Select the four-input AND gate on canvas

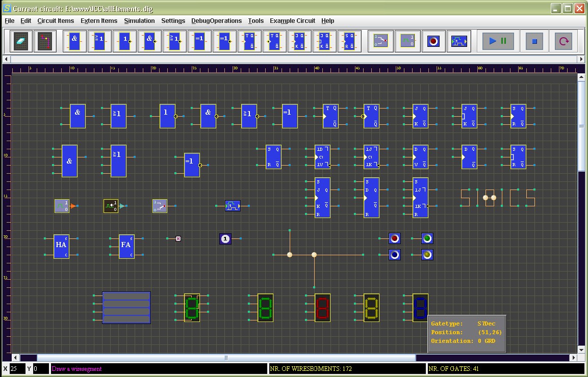point(69,161)
